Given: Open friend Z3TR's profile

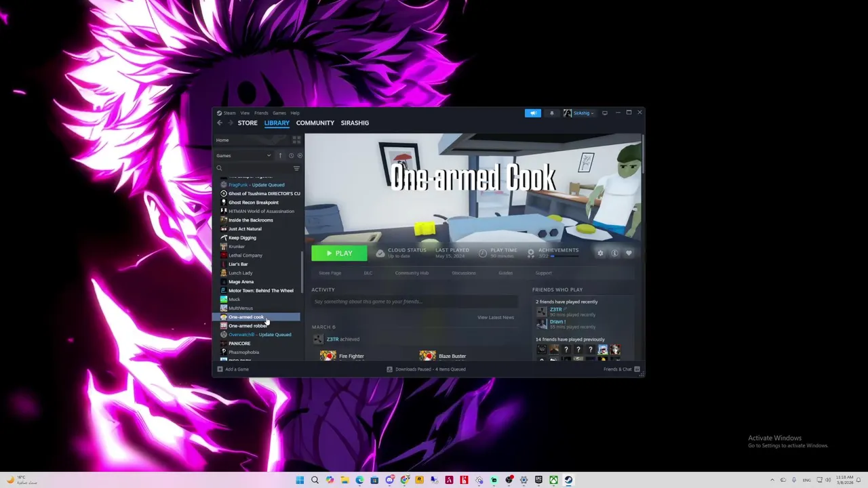Looking at the screenshot, I should 555,310.
